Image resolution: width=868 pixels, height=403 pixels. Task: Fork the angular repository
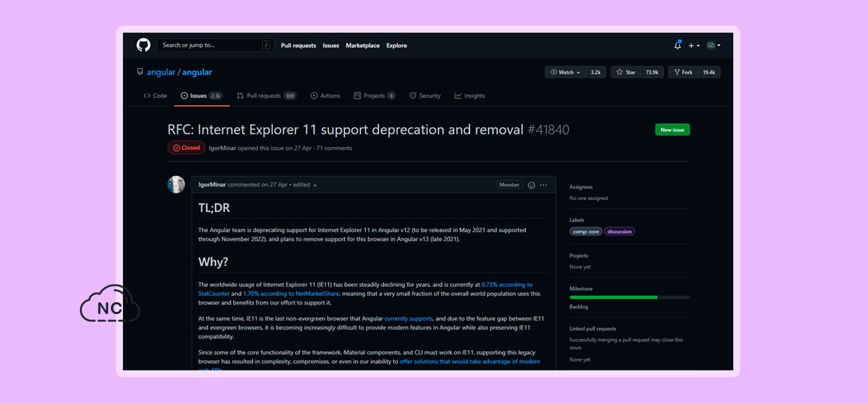[683, 72]
